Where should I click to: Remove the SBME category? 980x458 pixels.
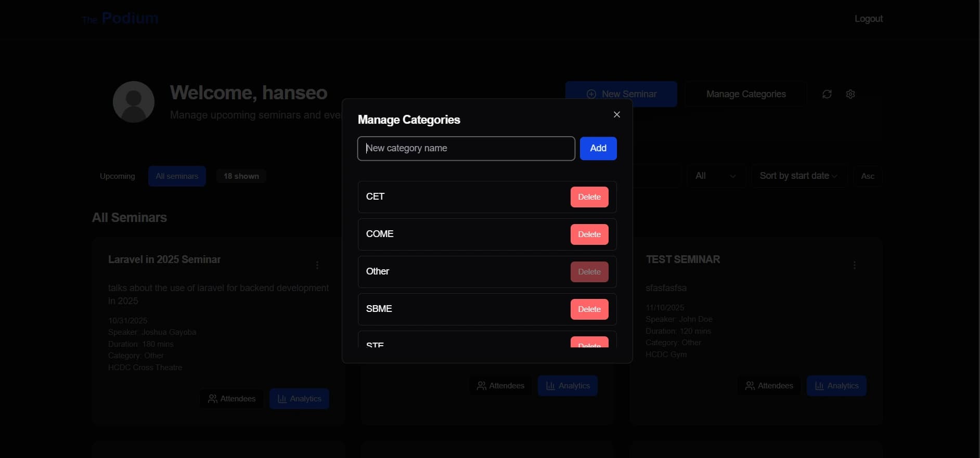point(589,309)
